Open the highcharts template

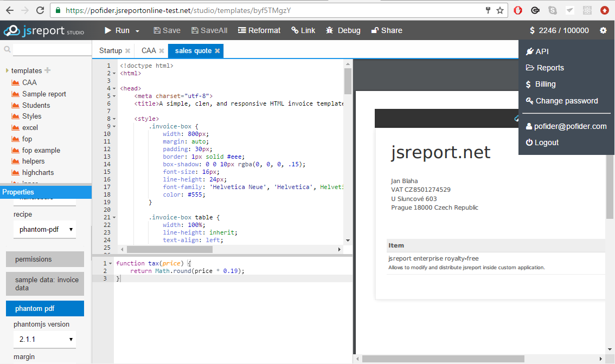pos(37,173)
